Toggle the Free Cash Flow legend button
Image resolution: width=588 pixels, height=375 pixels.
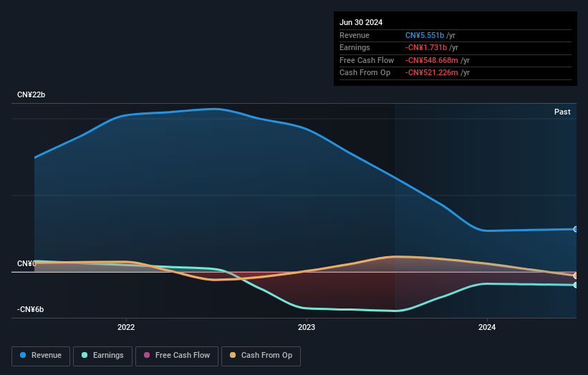(x=177, y=356)
